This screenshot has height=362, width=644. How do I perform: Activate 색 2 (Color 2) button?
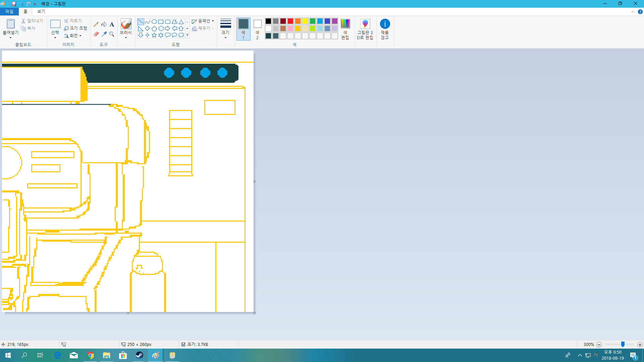tap(257, 29)
